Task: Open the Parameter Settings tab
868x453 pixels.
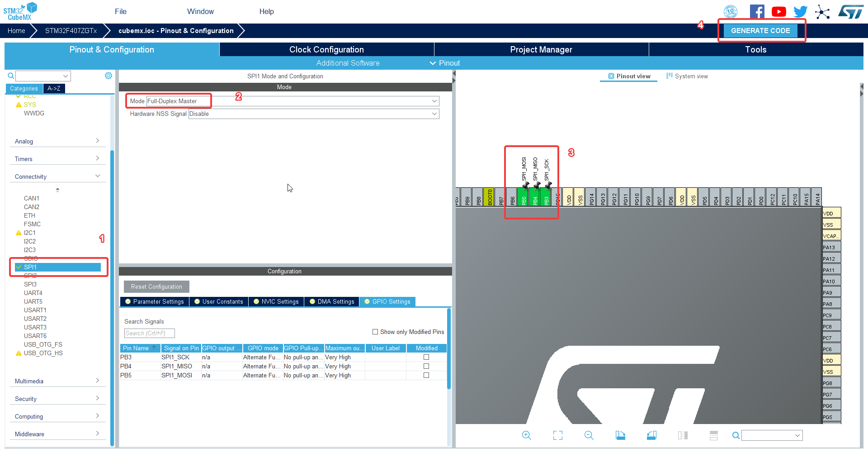Action: click(155, 301)
